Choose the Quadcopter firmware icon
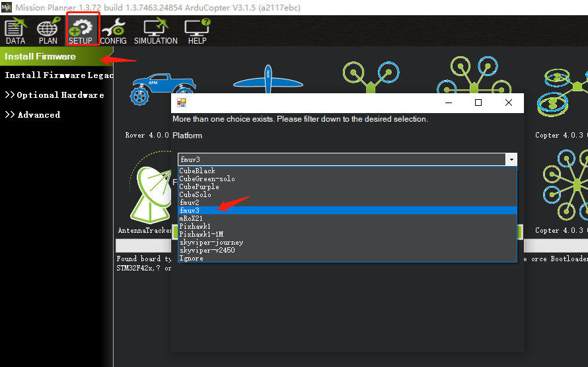The height and width of the screenshot is (367, 588). click(371, 77)
